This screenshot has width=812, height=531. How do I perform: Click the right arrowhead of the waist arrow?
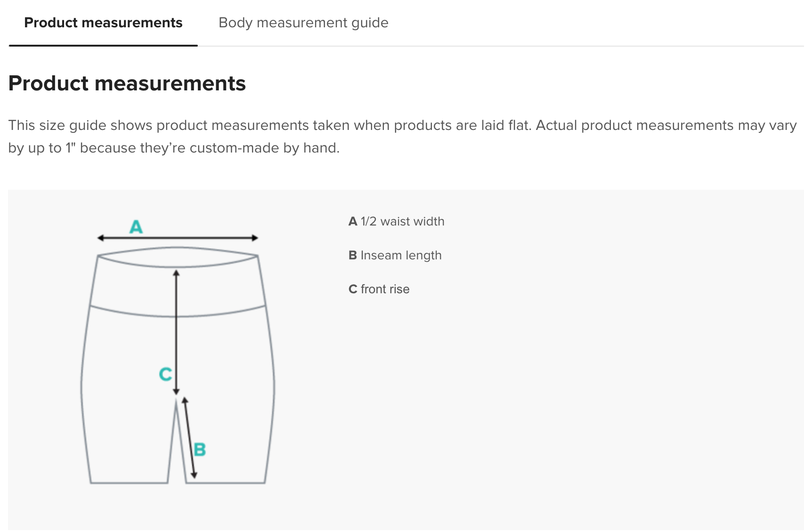(255, 238)
